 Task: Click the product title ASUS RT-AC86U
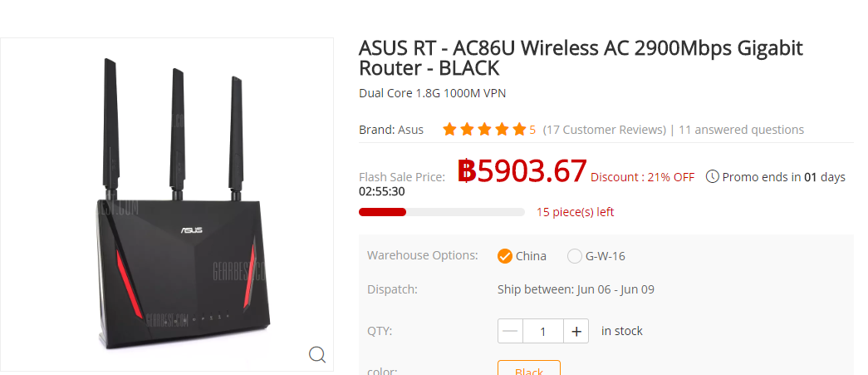(581, 57)
